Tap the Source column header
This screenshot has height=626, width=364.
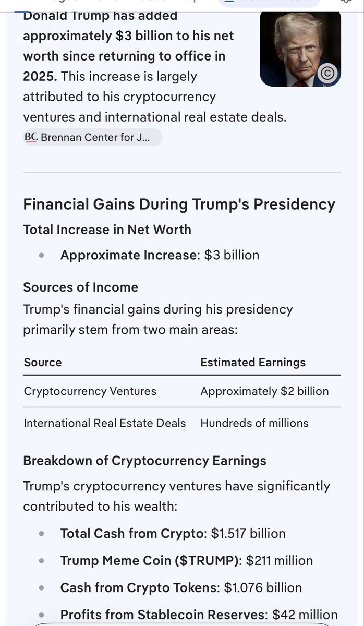43,362
